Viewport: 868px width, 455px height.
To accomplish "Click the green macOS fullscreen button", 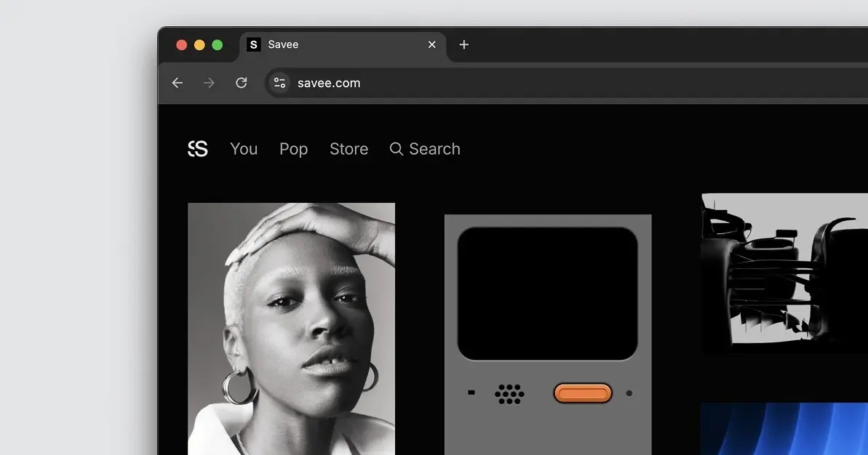I will 218,45.
